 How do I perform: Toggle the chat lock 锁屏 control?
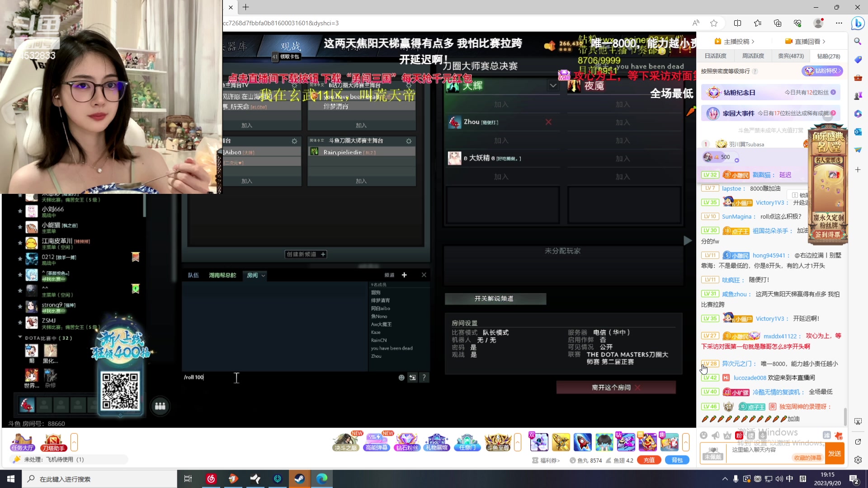point(798,195)
